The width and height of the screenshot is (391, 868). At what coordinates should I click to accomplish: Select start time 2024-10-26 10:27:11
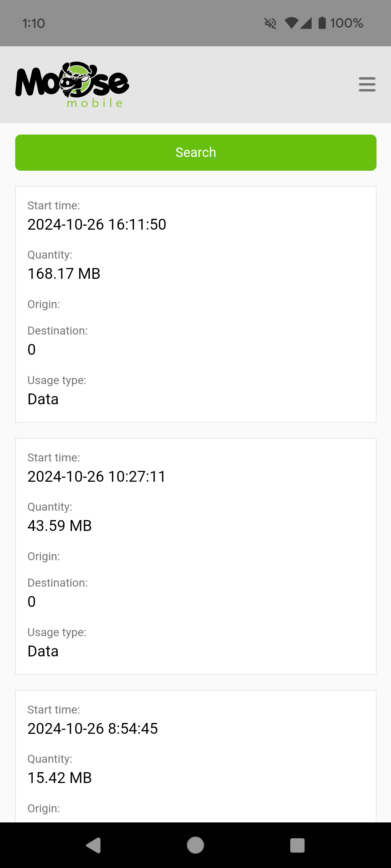click(x=97, y=477)
